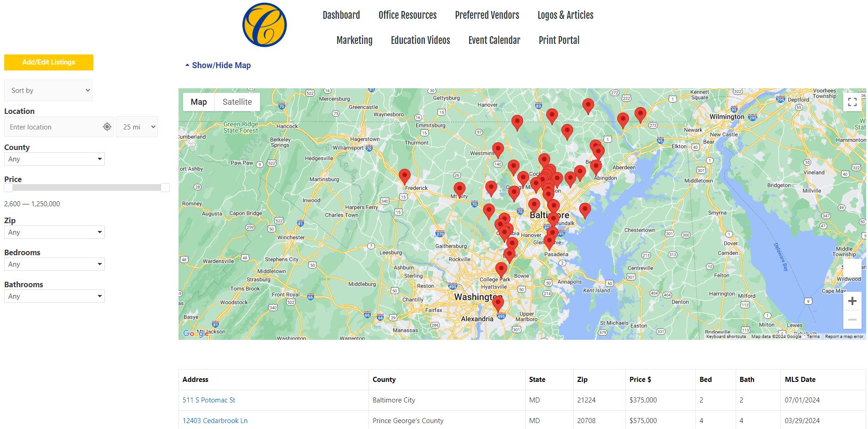
Task: Open the Bedrooms filter dropdown
Action: click(54, 264)
